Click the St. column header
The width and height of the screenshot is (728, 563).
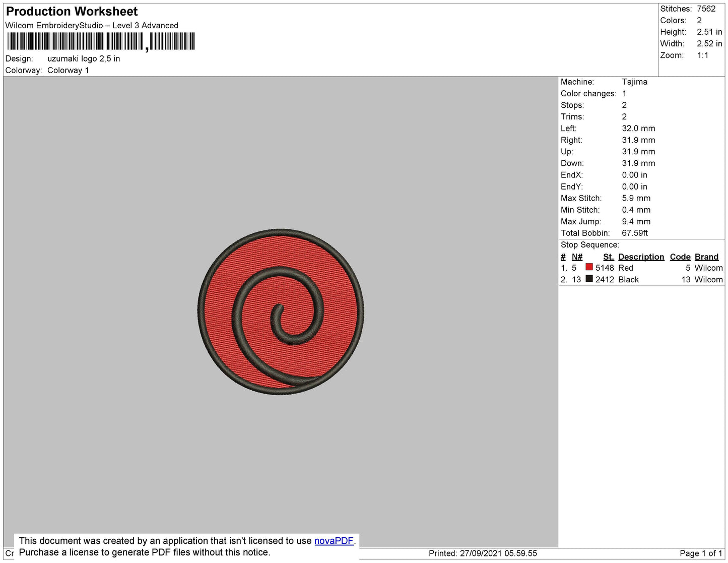[609, 257]
